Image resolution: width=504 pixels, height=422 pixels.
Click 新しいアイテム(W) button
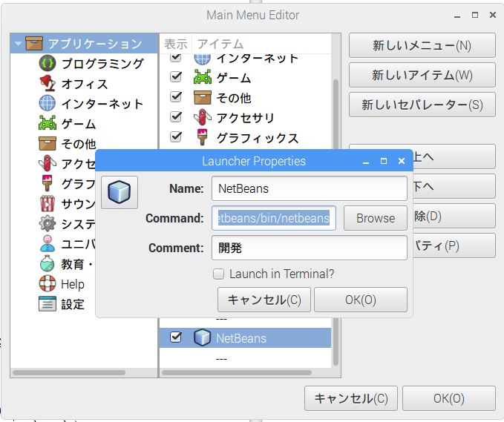click(422, 75)
